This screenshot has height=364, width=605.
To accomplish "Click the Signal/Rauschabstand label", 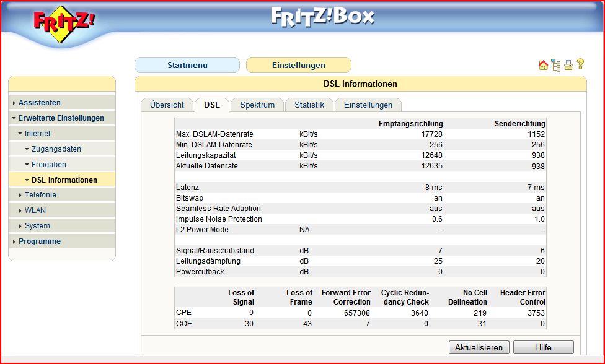I will 215,250.
